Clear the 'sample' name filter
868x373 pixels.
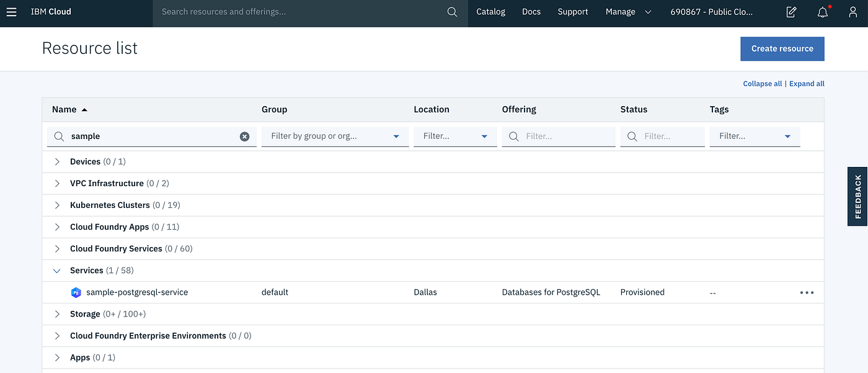coord(245,137)
